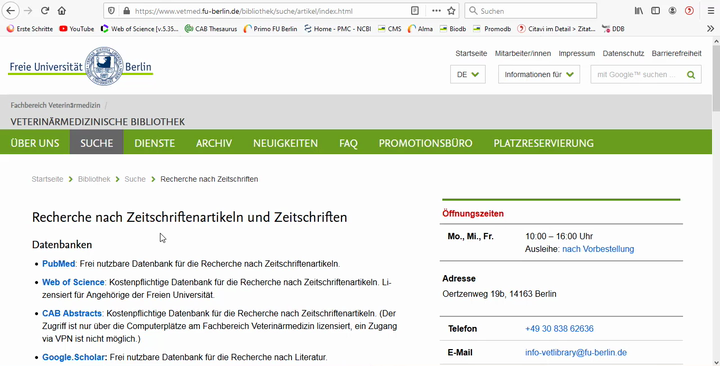Open the NEUIGKEITEN menu item
Viewport: 720px width, 366px height.
click(285, 143)
